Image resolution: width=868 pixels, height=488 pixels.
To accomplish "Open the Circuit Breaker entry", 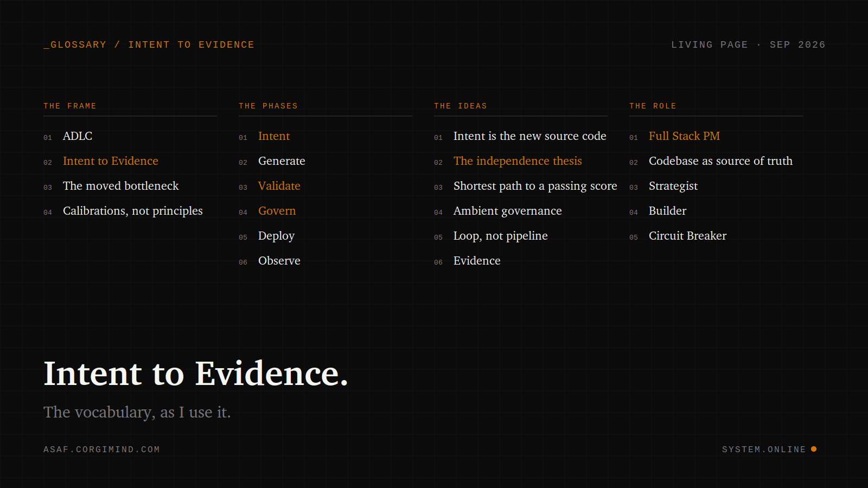I will [688, 236].
